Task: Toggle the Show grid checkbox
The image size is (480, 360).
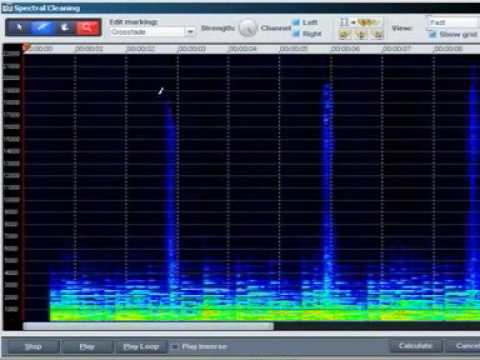Action: pos(432,34)
